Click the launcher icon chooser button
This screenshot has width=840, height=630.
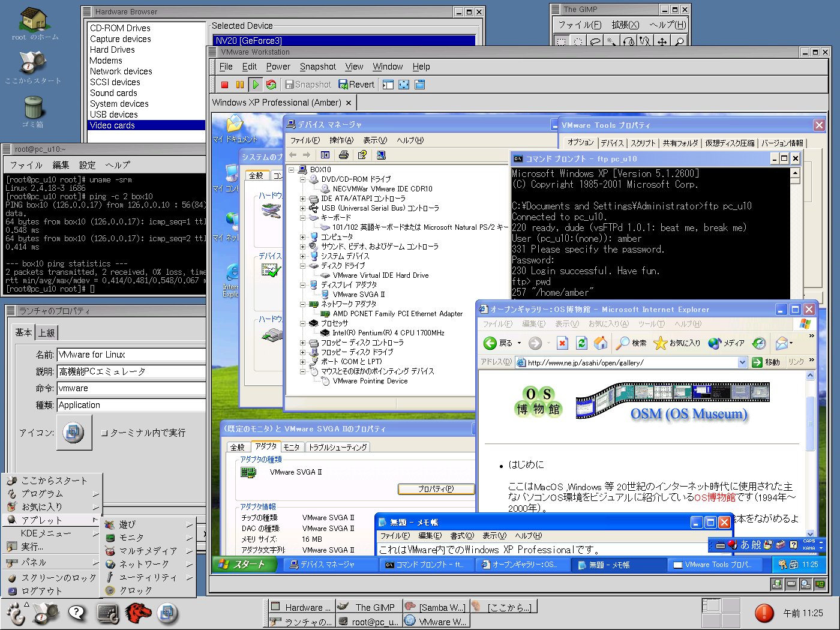click(x=74, y=432)
